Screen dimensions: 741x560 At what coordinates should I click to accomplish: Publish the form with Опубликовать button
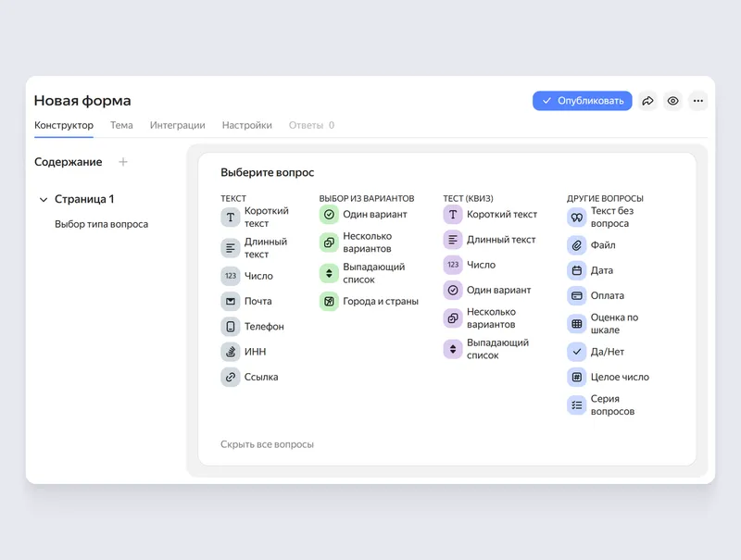(x=583, y=101)
